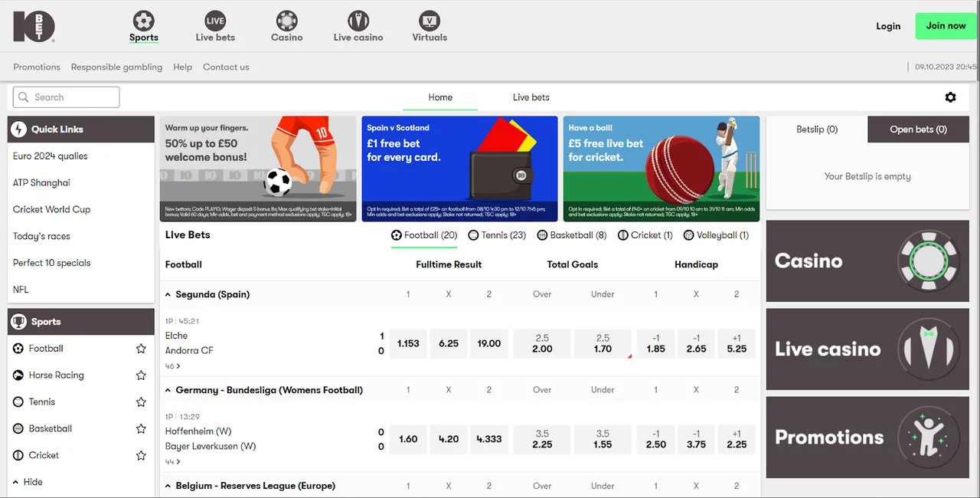This screenshot has width=980, height=498.
Task: Open the Live bets icon in header
Action: click(x=215, y=21)
